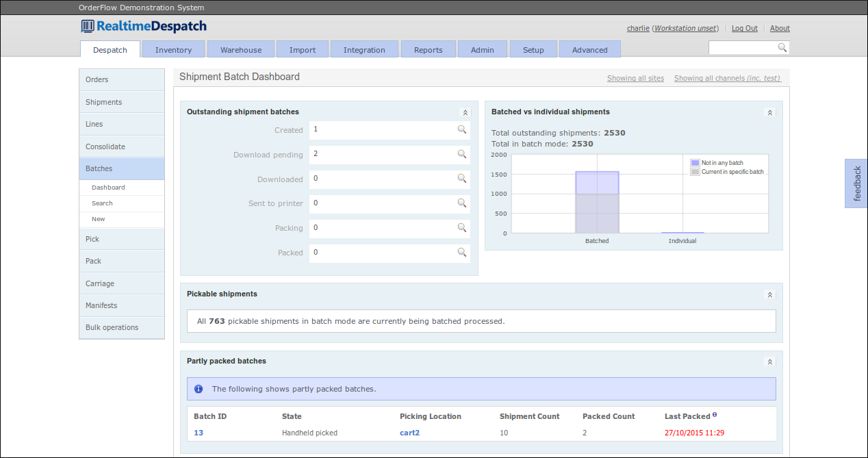Open the Reports tab
This screenshot has height=458, width=868.
(429, 49)
